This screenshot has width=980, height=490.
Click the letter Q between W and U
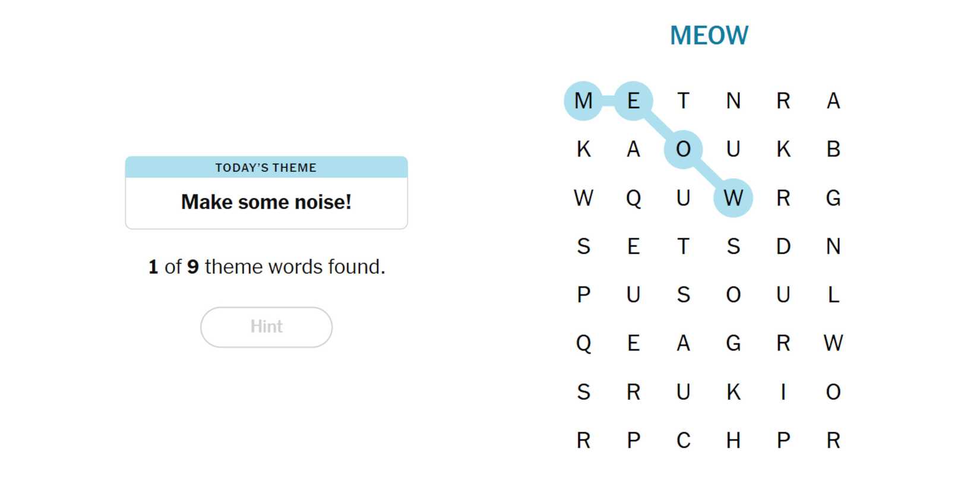click(633, 198)
